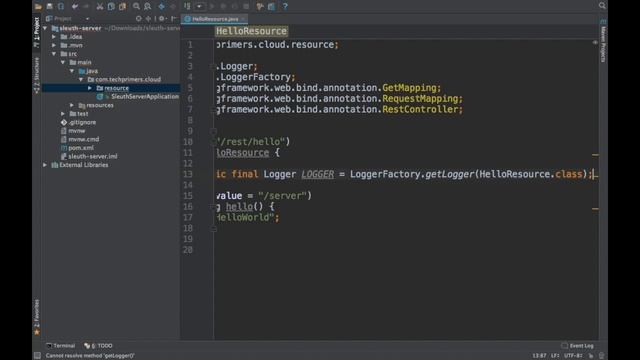Expand the .idea folder
The height and width of the screenshot is (360, 640).
coord(54,37)
